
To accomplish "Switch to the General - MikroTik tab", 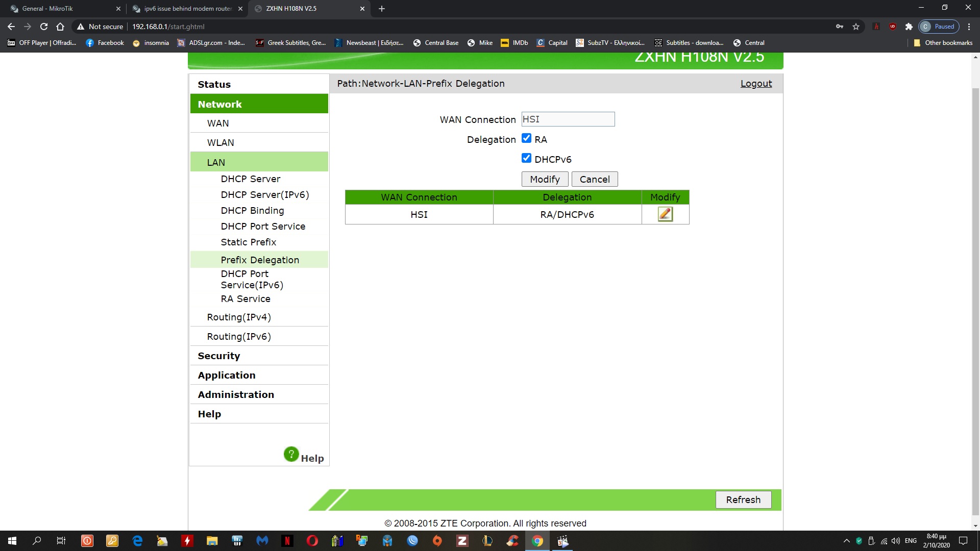I will [47, 9].
